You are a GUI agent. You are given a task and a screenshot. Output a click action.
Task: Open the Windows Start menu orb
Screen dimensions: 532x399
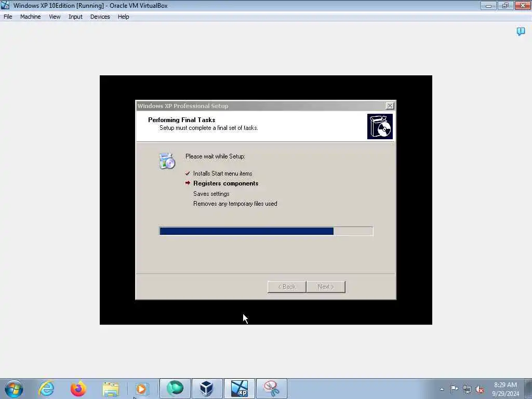click(x=14, y=389)
